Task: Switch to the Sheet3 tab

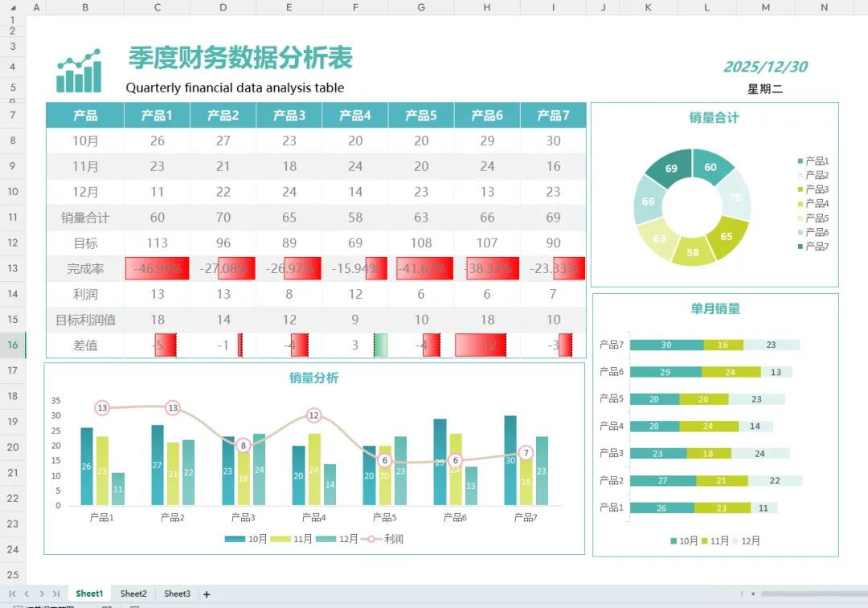Action: pos(177,594)
